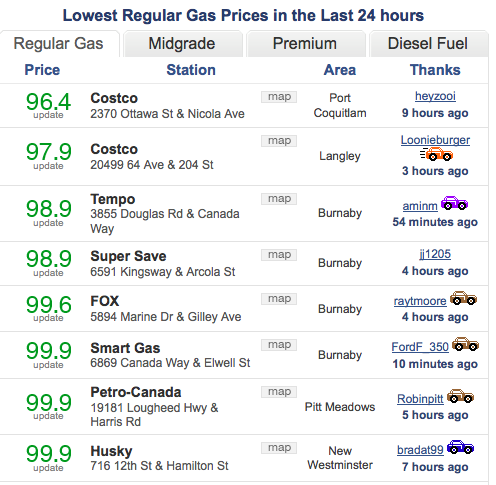This screenshot has height=485, width=496.
Task: Sort by the Price column header
Action: tap(42, 70)
